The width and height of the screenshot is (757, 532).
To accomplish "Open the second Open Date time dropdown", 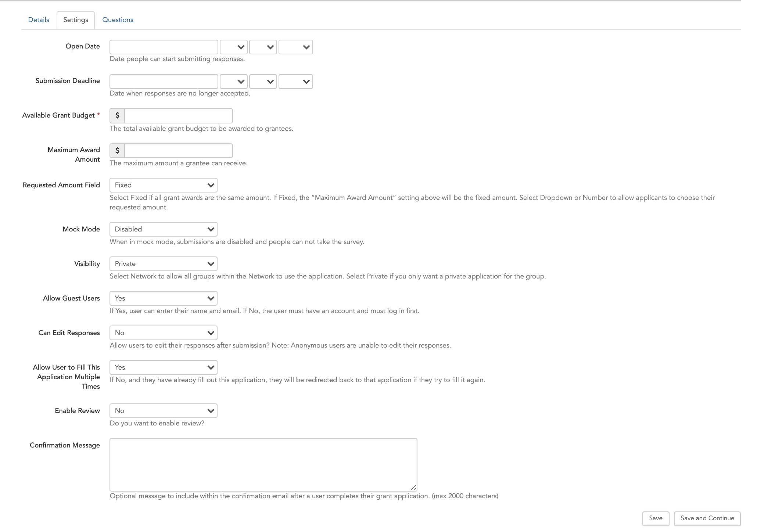I will 263,47.
